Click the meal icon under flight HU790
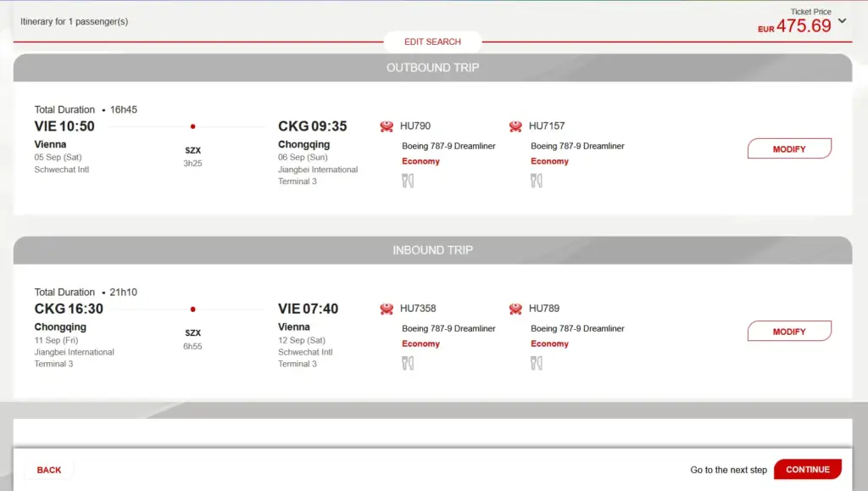This screenshot has height=491, width=868. point(408,181)
